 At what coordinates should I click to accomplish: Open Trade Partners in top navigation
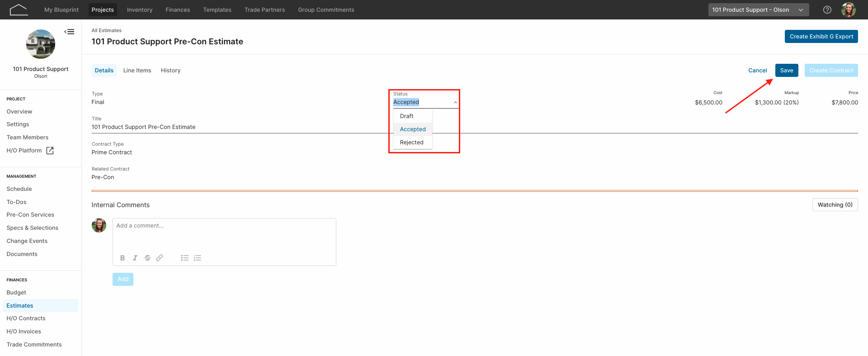point(264,9)
